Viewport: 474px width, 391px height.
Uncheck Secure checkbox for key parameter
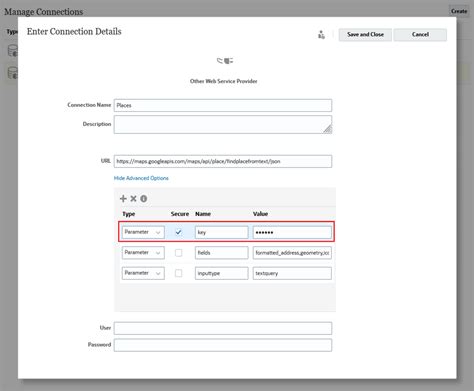[179, 232]
